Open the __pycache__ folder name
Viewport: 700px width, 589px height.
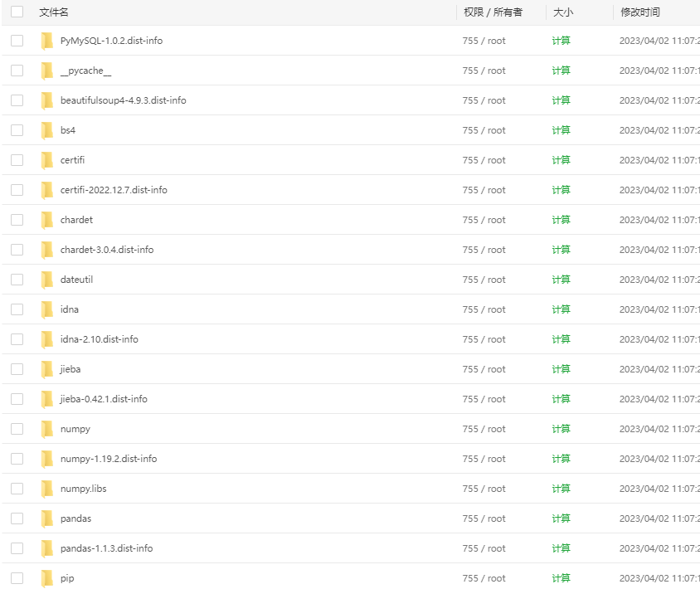[x=85, y=71]
